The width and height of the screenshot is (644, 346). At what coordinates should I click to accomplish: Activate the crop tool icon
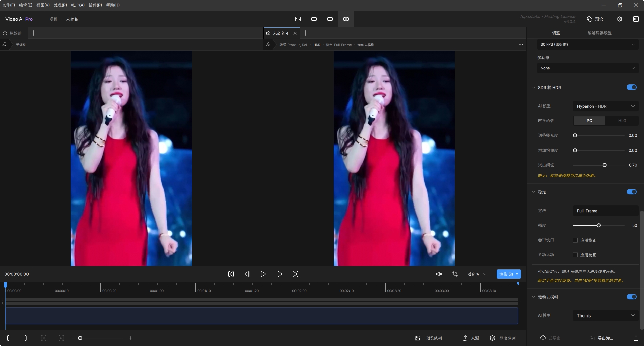coord(455,274)
